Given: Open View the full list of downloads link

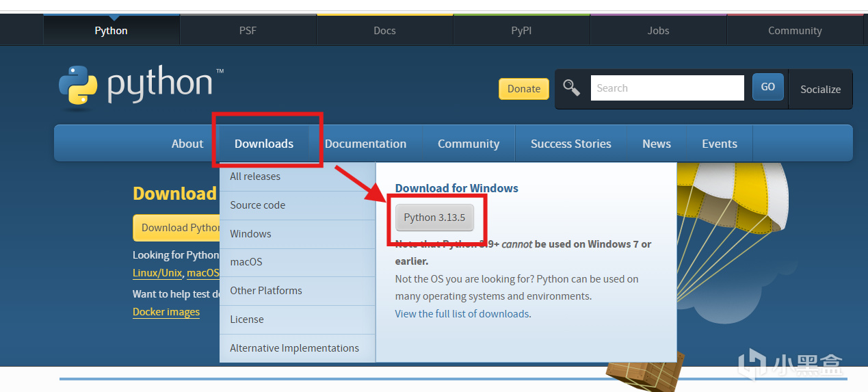Looking at the screenshot, I should click(462, 314).
